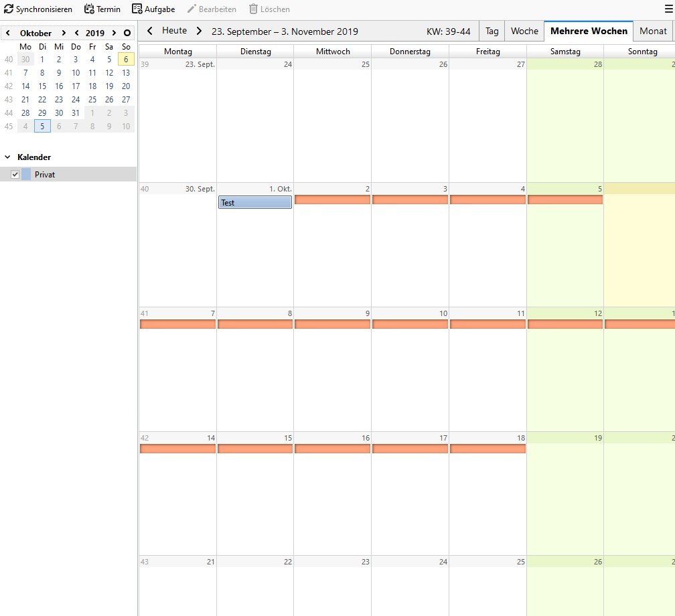Go to previous year in mini calendar
Screen dimensions: 675x616
coord(76,33)
